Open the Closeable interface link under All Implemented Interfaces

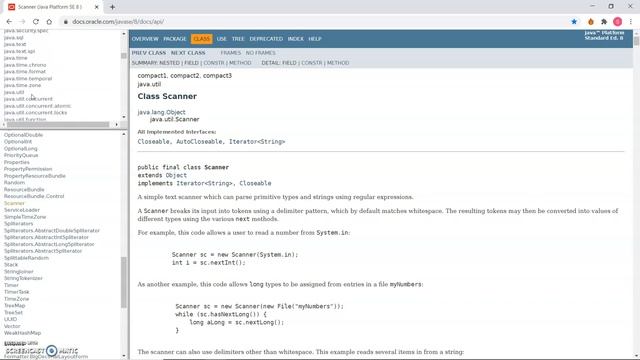(153, 142)
